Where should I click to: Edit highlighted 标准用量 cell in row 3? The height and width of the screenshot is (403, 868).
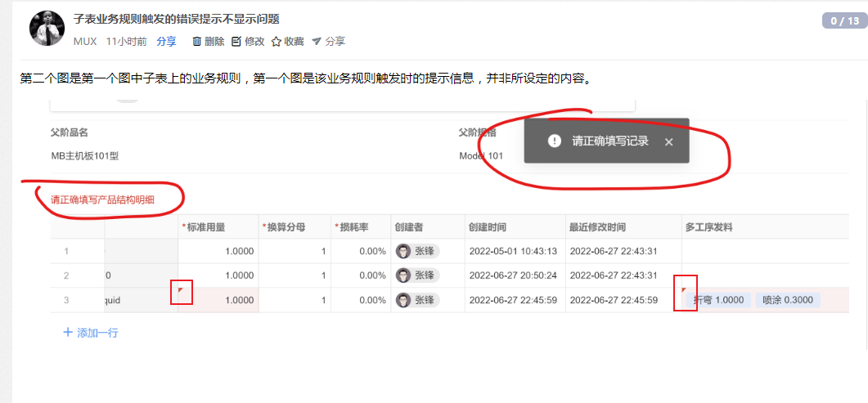(x=218, y=300)
